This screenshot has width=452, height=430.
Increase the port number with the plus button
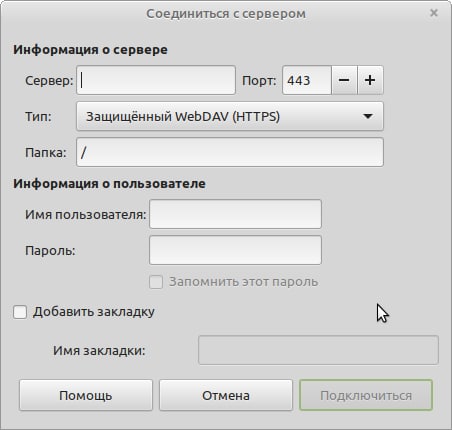point(370,80)
